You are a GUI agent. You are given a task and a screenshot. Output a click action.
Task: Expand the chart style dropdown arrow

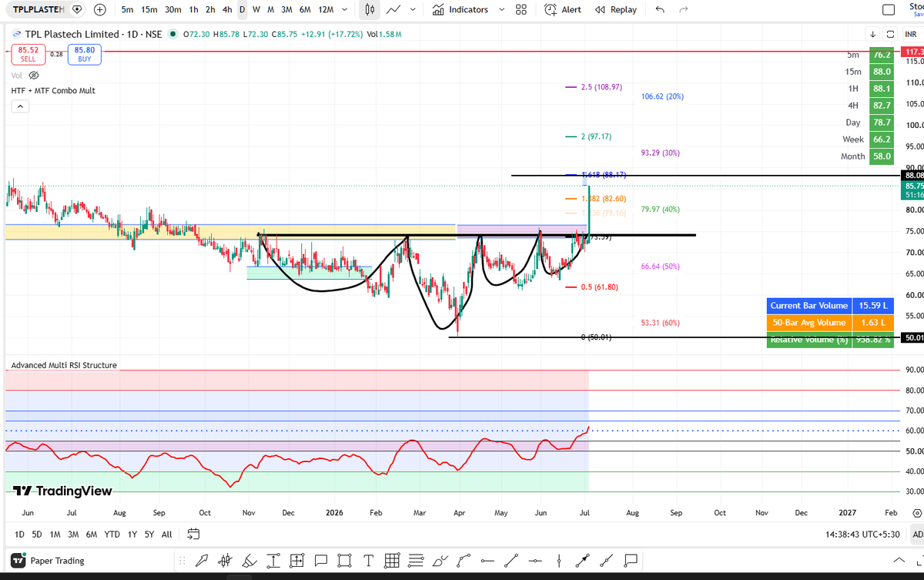(x=413, y=9)
